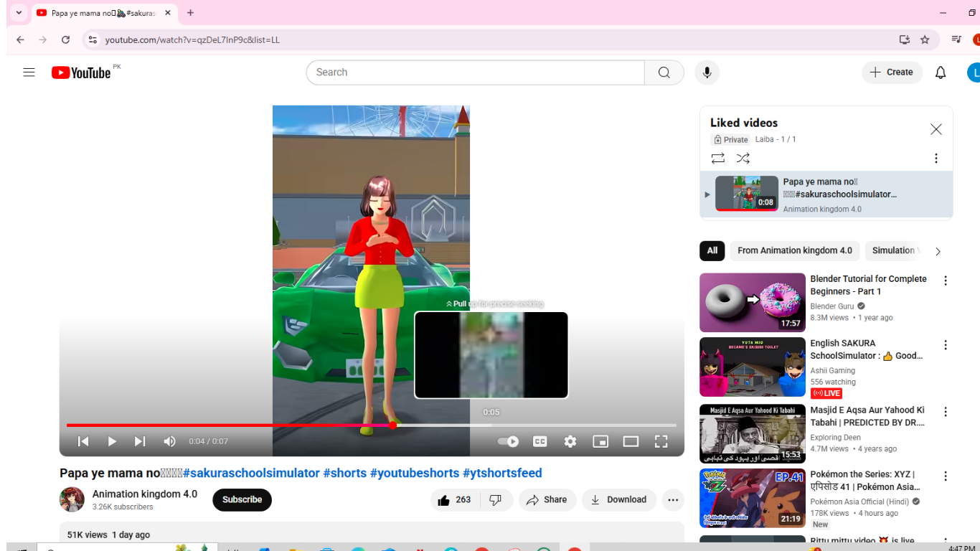This screenshot has width=980, height=551.
Task: Click the Private playlist badge
Action: [x=730, y=140]
